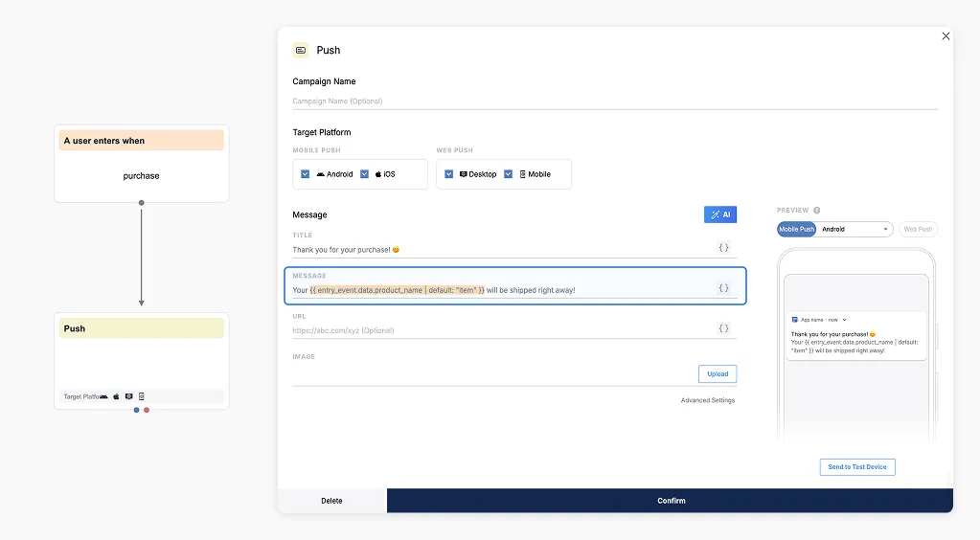980x540 pixels.
Task: Close the Push settings panel
Action: pos(946,36)
